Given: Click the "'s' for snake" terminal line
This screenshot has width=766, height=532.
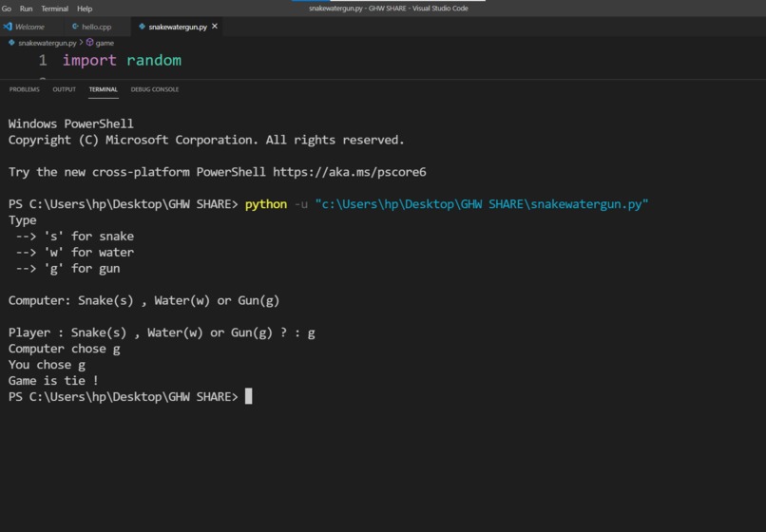Looking at the screenshot, I should pos(75,237).
